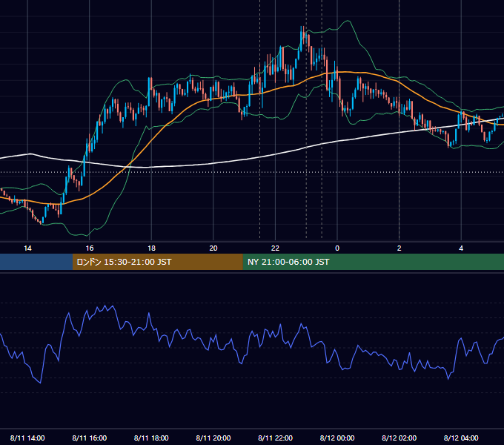Click the "8/12 04:00" date label
Viewport: 504px width, 445px height.
click(x=461, y=438)
